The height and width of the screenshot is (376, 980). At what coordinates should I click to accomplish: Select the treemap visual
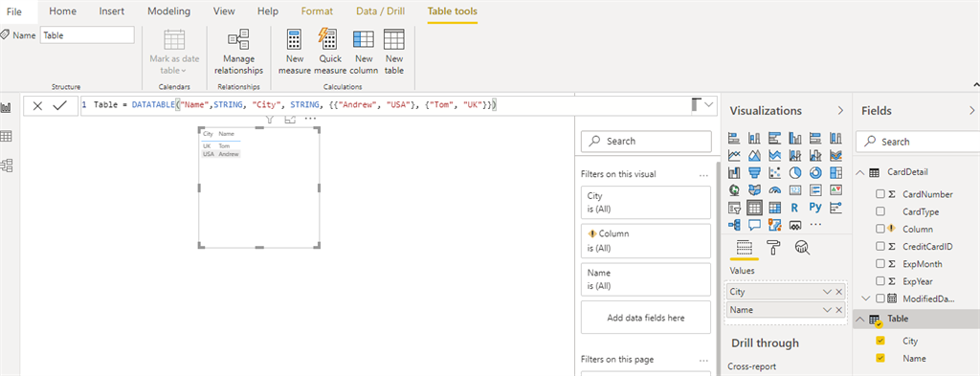tap(835, 172)
